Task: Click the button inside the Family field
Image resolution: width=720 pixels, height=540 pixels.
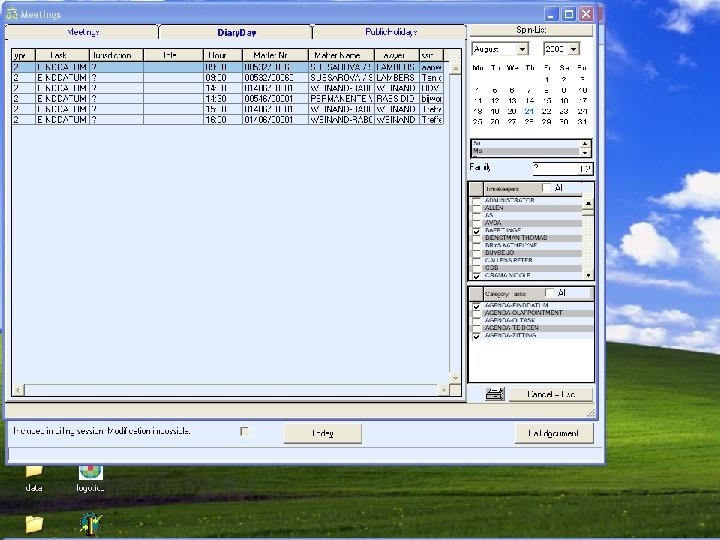Action: [x=585, y=169]
